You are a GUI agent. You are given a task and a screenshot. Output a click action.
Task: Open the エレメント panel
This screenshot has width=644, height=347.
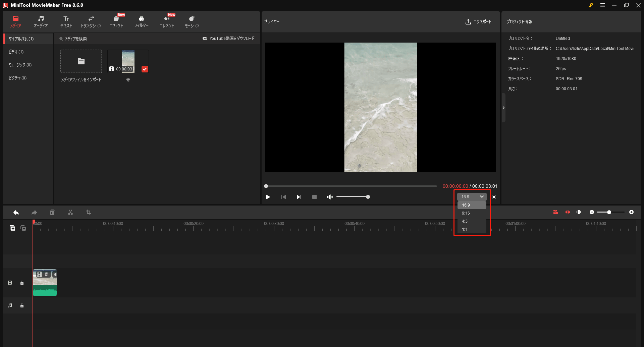[166, 21]
